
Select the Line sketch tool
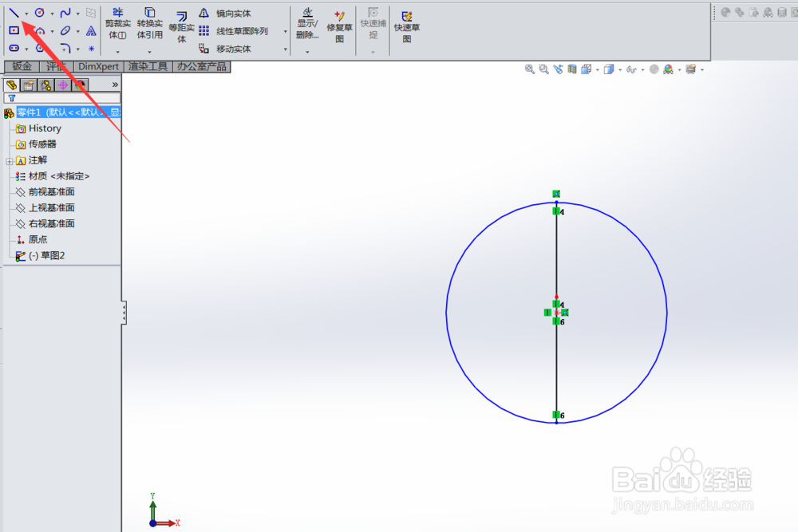click(14, 13)
